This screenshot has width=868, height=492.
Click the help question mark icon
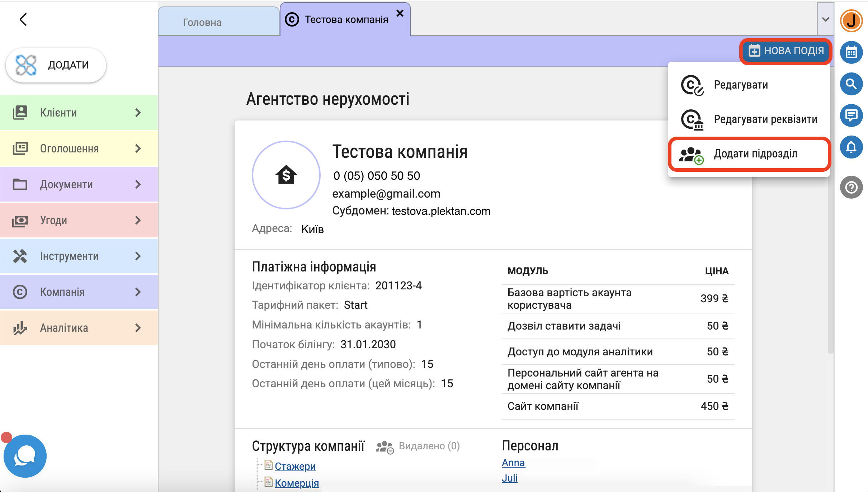(851, 187)
